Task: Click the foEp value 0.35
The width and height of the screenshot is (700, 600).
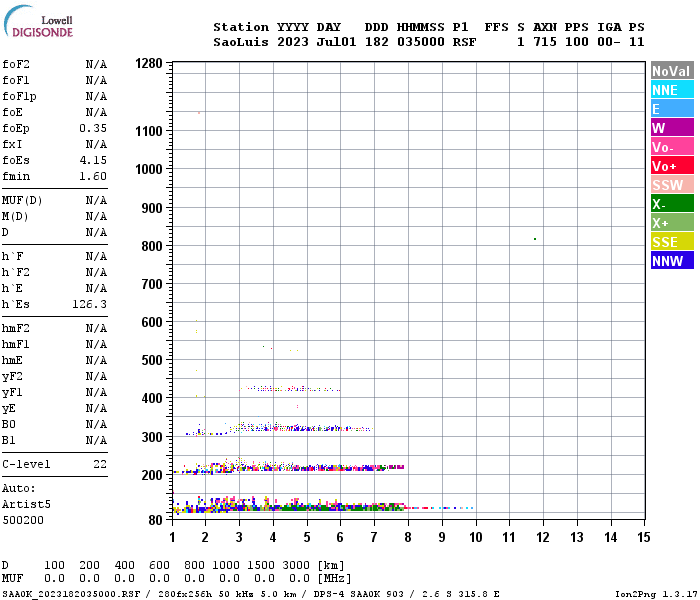Action: click(x=93, y=128)
